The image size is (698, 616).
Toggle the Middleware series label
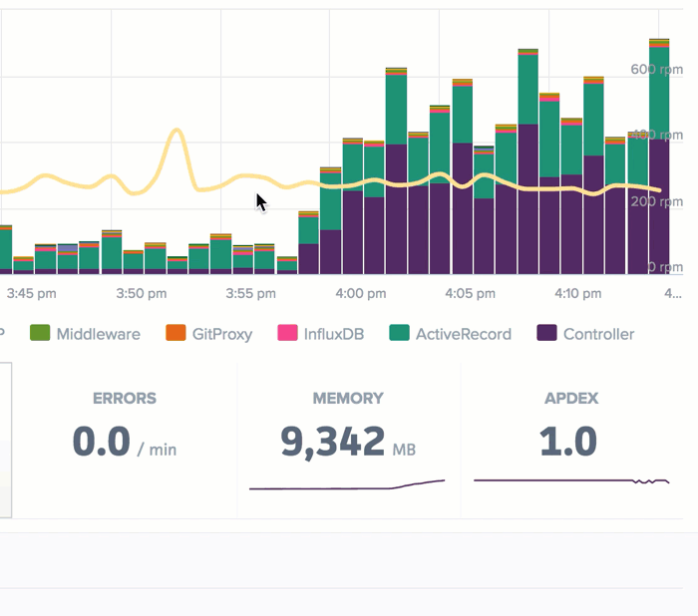(x=99, y=334)
